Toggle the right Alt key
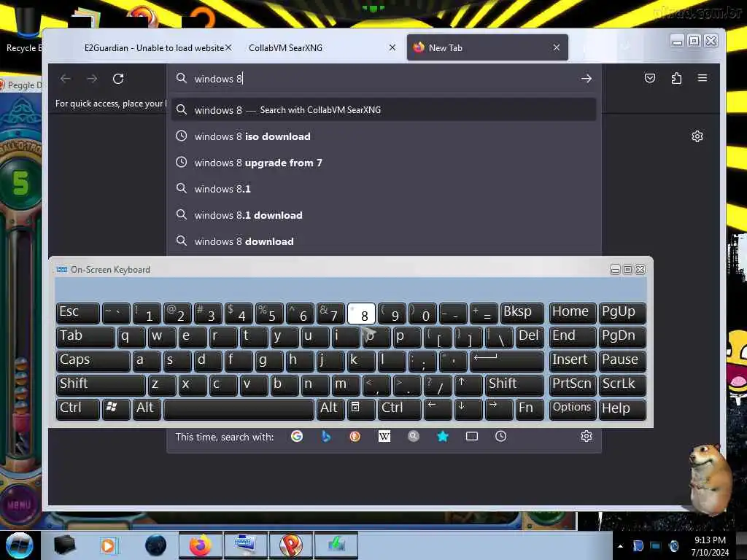The image size is (747, 560). point(330,409)
